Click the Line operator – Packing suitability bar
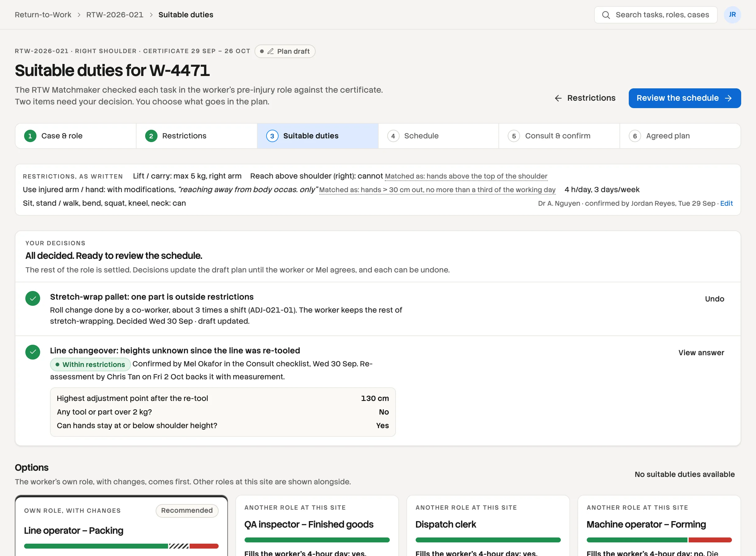 [x=121, y=546]
